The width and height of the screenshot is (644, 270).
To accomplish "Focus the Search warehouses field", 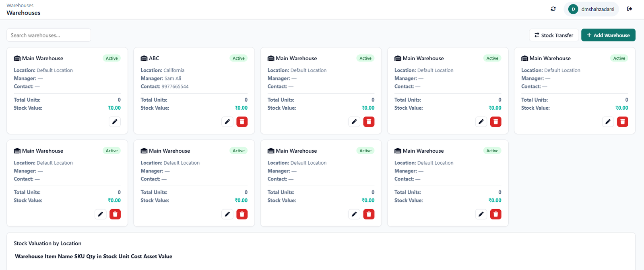I will tap(49, 35).
